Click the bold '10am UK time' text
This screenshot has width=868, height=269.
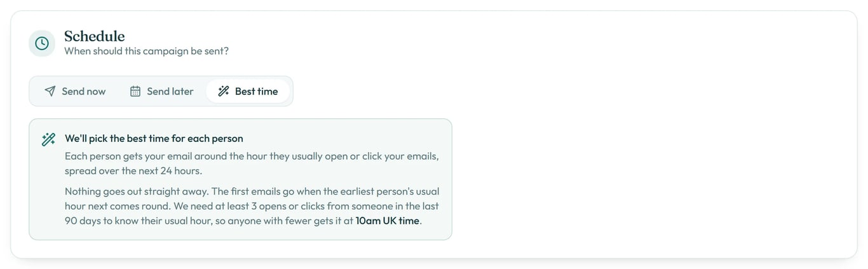point(388,221)
